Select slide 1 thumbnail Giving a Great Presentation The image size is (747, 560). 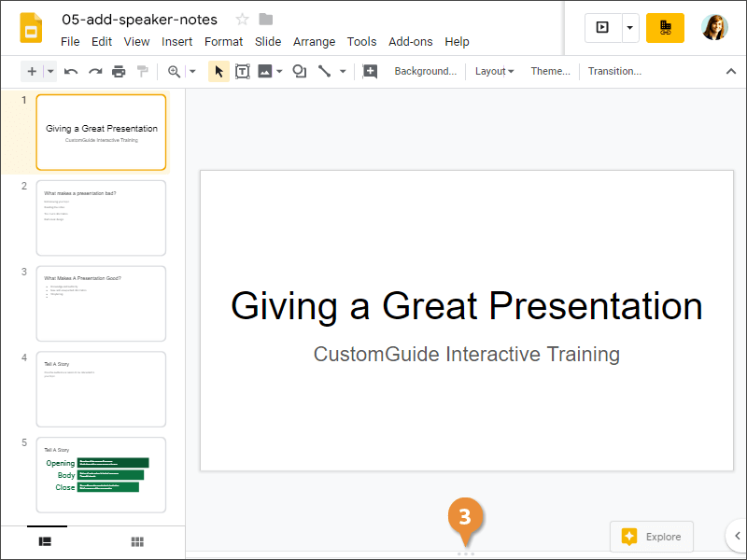click(x=101, y=132)
